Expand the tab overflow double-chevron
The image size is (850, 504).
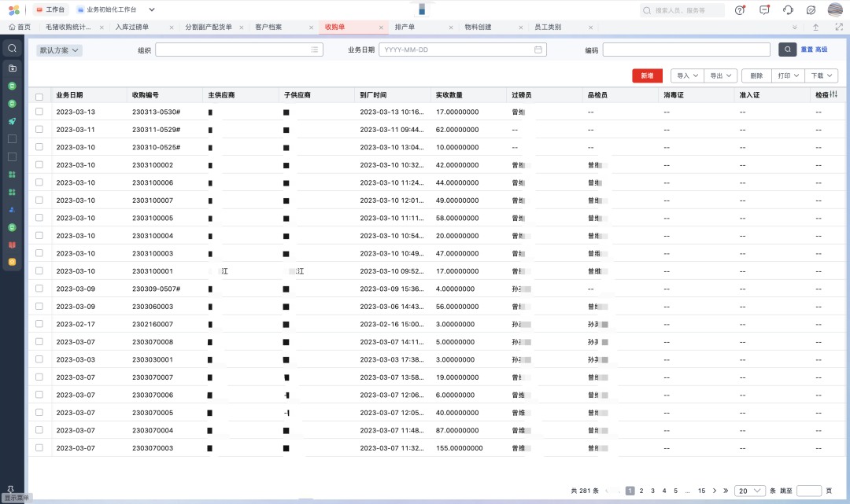pyautogui.click(x=795, y=27)
